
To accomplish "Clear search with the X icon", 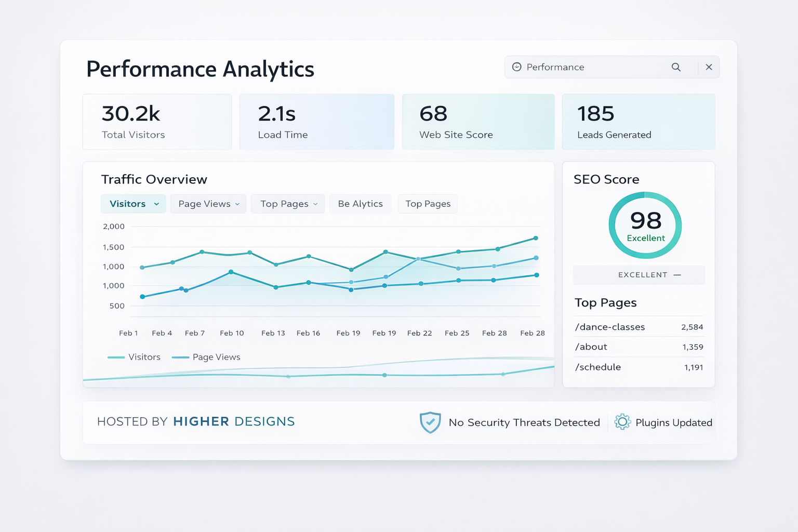I will [x=709, y=67].
